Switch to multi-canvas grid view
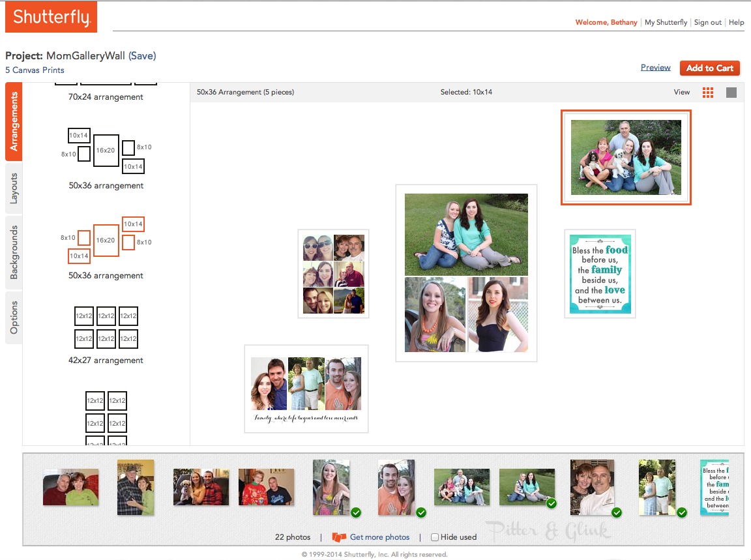 tap(708, 92)
